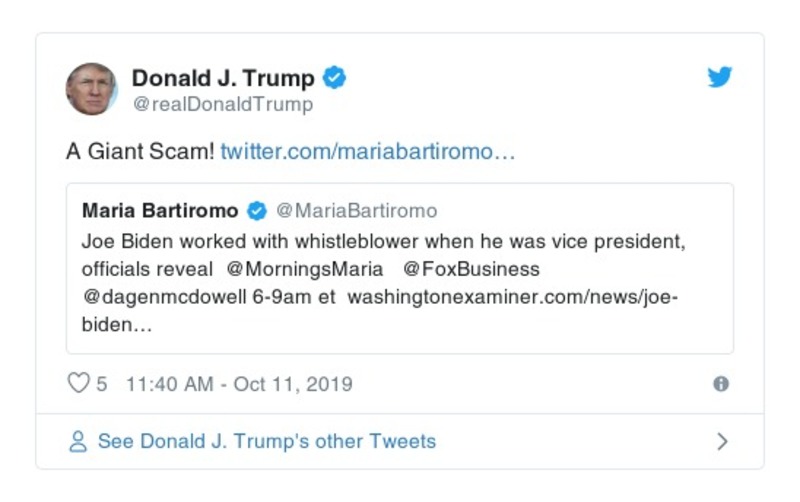Click Donald J. Trump's verified badge
The image size is (800, 502).
(335, 78)
